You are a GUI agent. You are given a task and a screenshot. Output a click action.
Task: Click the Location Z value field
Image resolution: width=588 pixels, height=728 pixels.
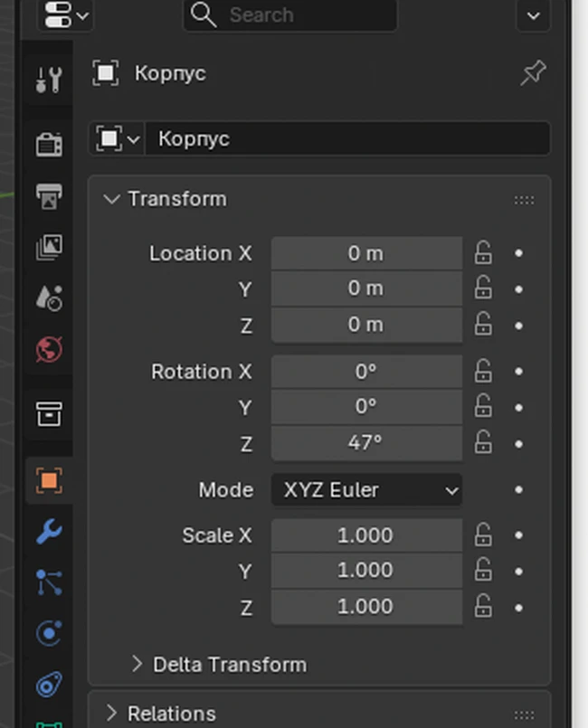366,325
